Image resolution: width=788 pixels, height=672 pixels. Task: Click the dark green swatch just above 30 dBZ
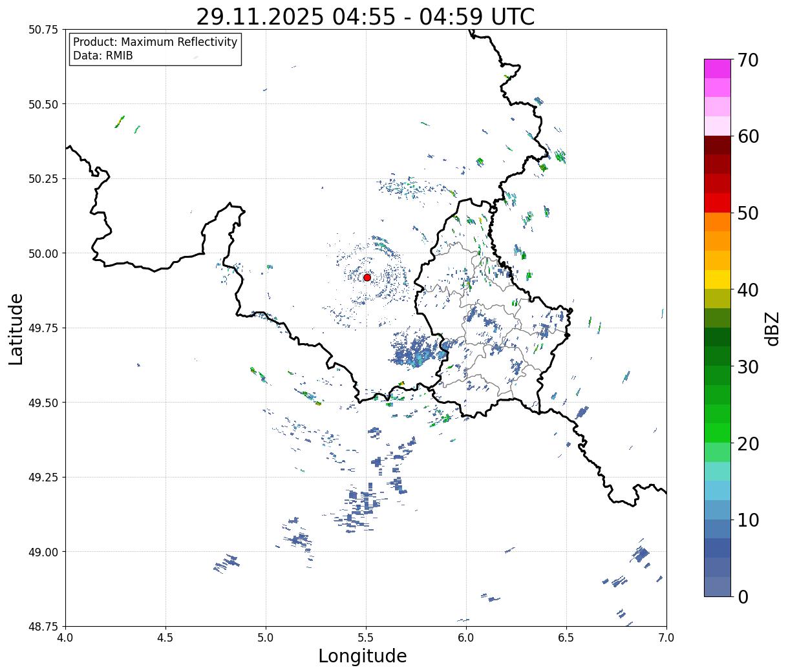718,356
